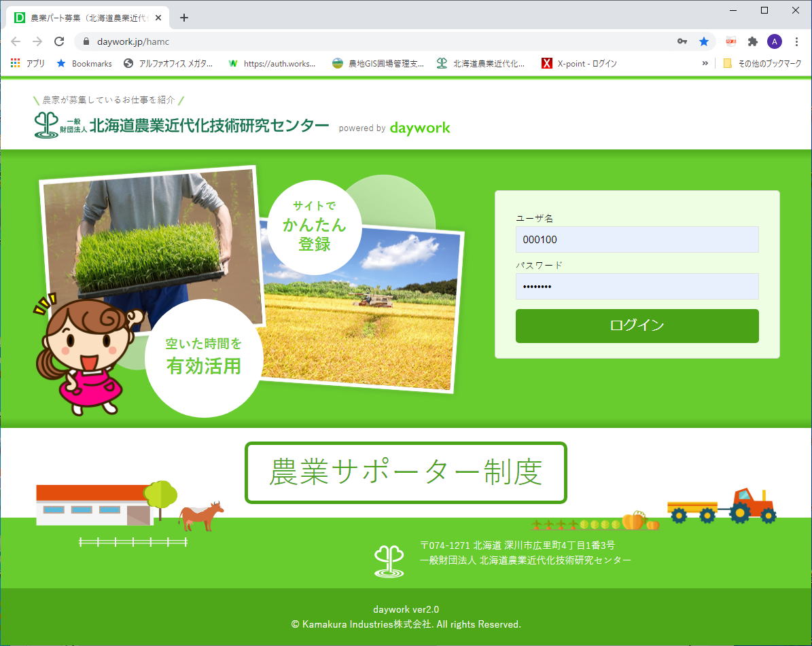The height and width of the screenshot is (646, 812).
Task: Select the 農業パート募集 browser tab
Action: pos(88,18)
